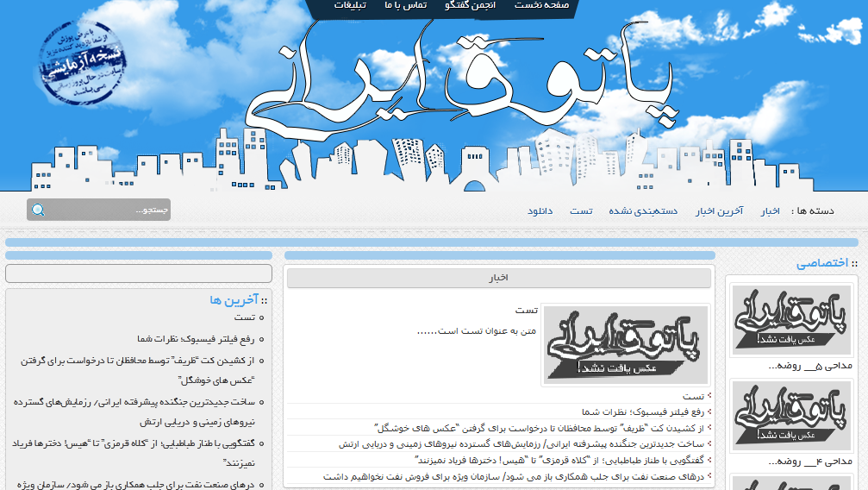The height and width of the screenshot is (490, 868).
Task: Click the blue نسخه آزمایشی stamp badge
Action: coord(81,66)
